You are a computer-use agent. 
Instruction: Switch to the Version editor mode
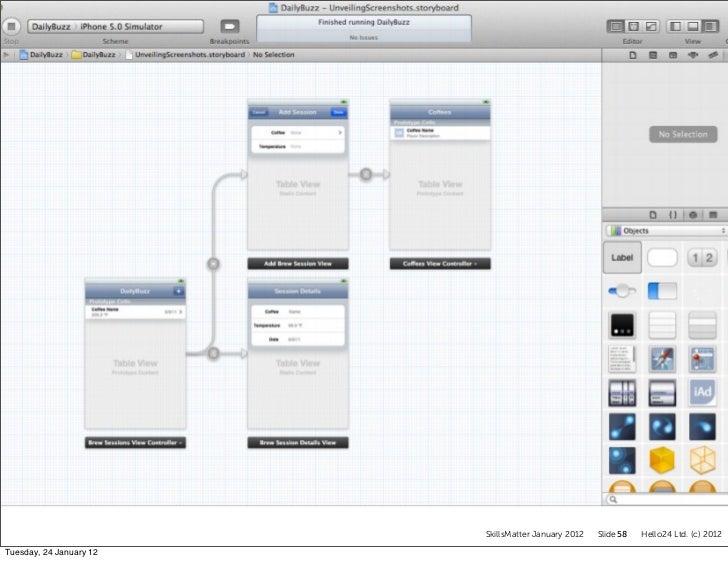tap(651, 26)
